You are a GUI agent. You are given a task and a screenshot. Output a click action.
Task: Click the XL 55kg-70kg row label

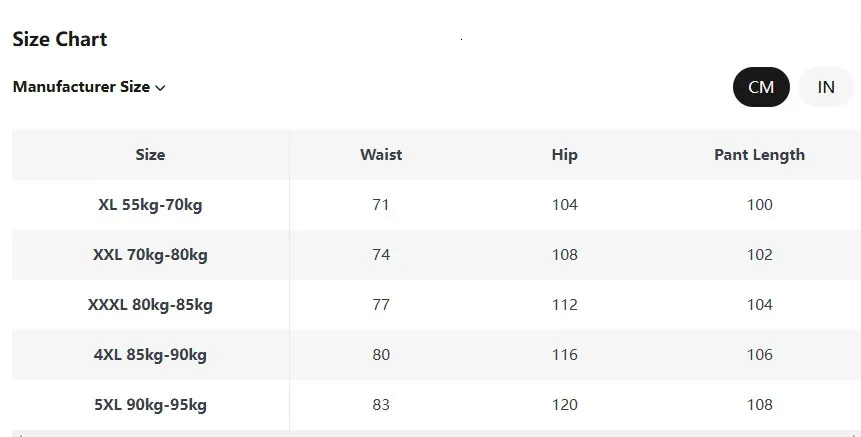[x=150, y=205]
